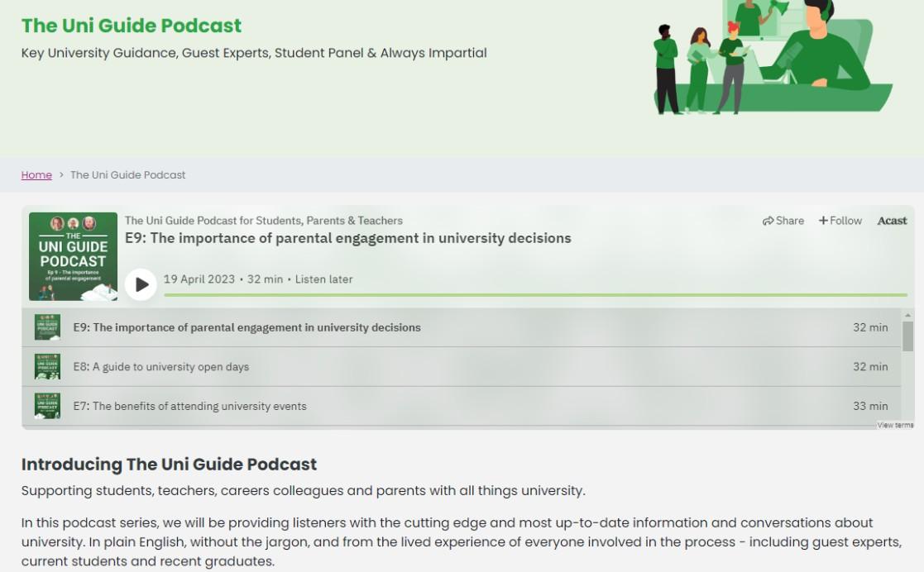Play episode E9 in the podcast player
Viewport: 924px width, 572px height.
[x=141, y=284]
